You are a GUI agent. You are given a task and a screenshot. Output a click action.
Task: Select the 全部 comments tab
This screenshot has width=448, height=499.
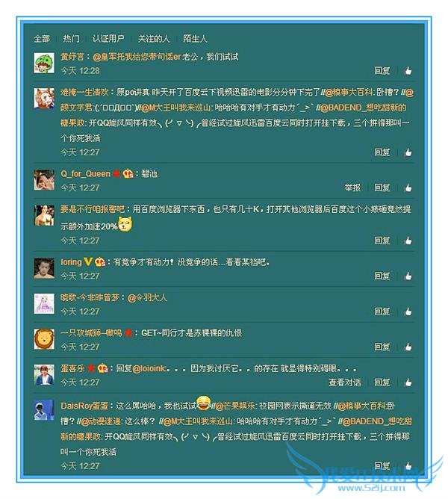click(x=42, y=39)
